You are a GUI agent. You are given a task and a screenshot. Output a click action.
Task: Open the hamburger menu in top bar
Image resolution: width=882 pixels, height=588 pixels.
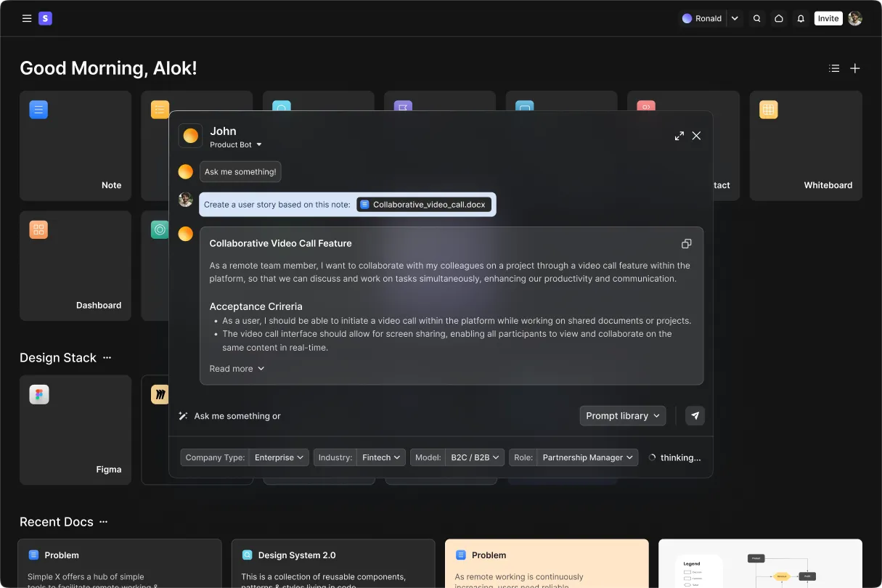click(x=27, y=19)
